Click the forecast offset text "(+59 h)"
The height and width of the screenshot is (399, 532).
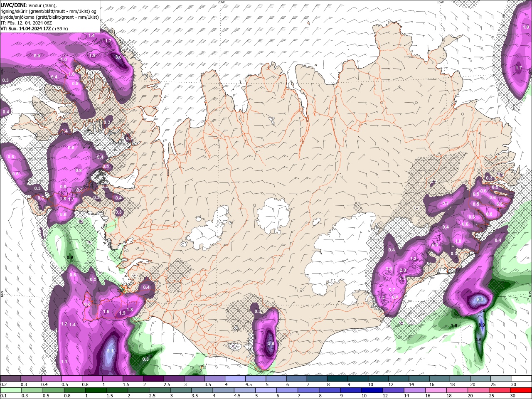[x=60, y=29]
